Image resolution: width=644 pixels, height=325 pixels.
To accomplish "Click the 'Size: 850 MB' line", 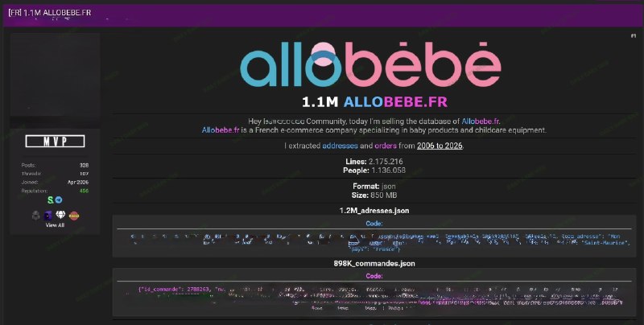I will [374, 195].
